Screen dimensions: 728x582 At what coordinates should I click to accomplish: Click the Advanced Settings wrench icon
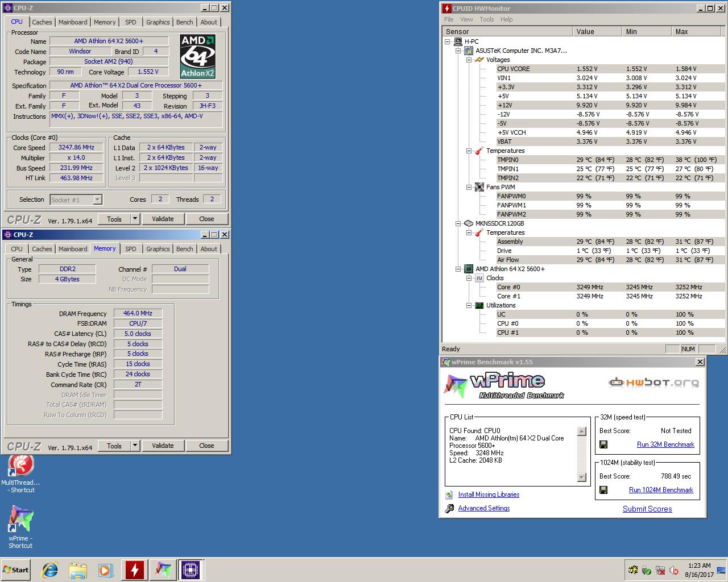[449, 508]
